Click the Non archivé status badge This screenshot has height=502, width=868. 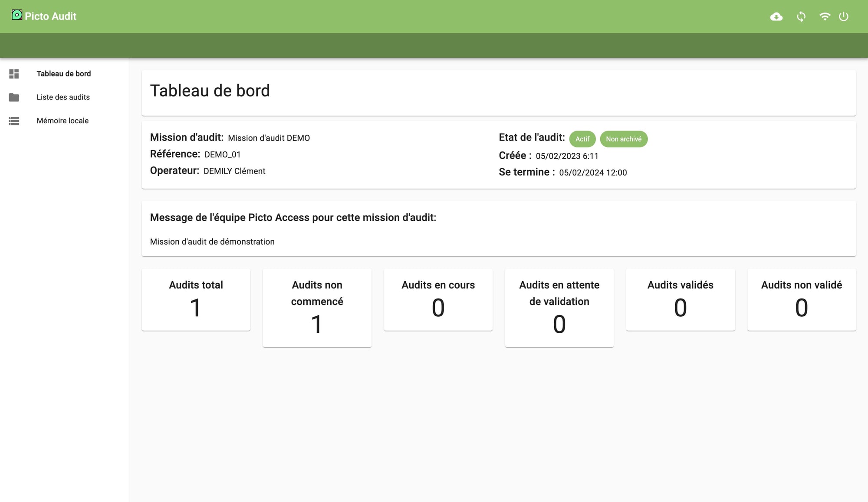click(623, 139)
